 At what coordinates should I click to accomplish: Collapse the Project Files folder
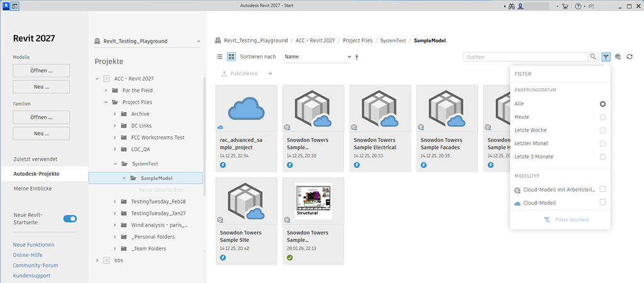[x=106, y=102]
